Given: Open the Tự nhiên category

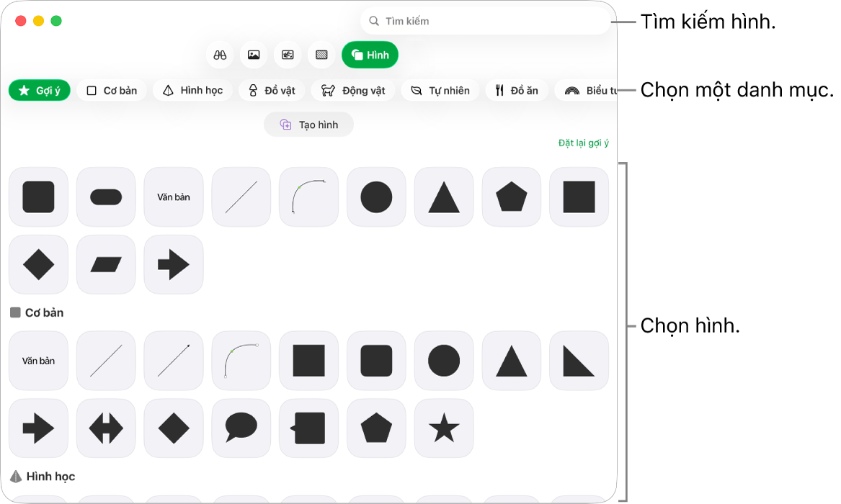Looking at the screenshot, I should click(440, 91).
